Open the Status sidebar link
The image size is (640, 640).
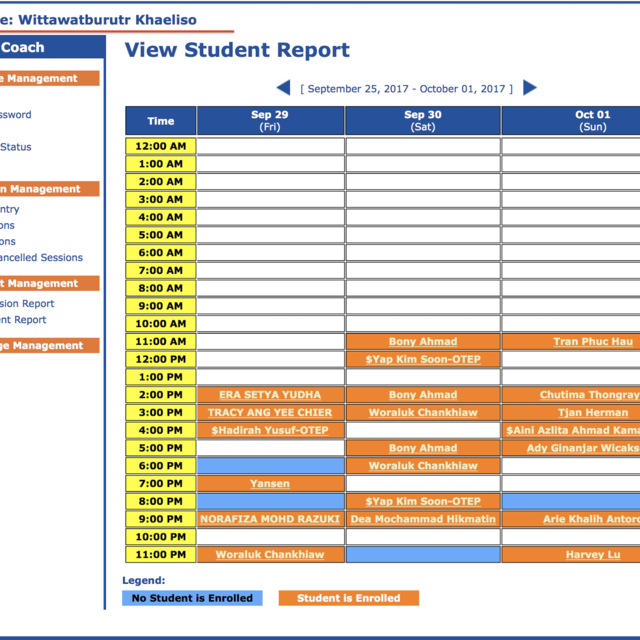click(x=16, y=147)
